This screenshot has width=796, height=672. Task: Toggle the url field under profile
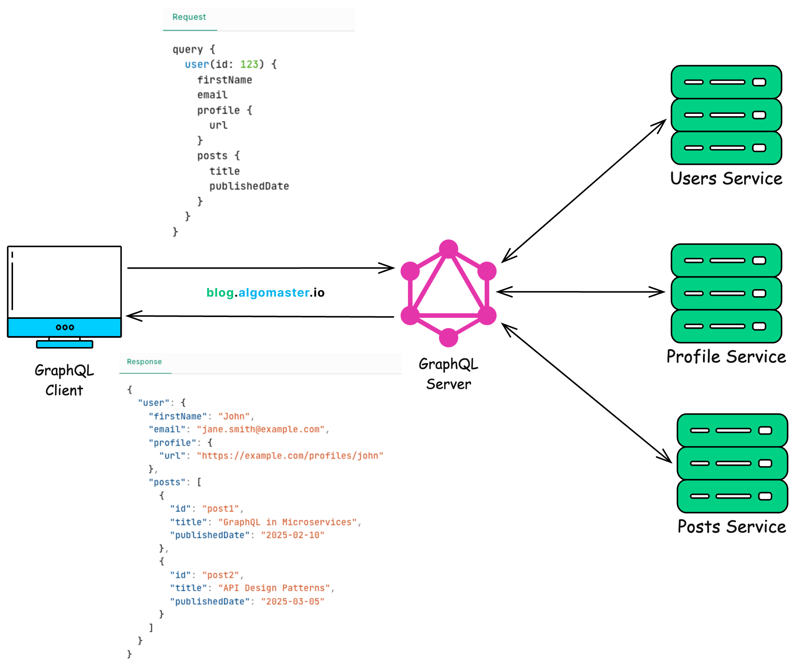pyautogui.click(x=218, y=125)
